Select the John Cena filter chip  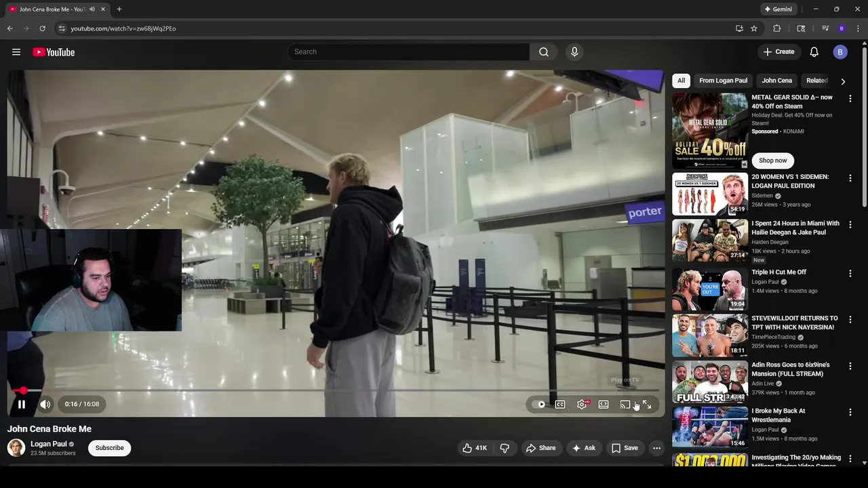tap(776, 81)
